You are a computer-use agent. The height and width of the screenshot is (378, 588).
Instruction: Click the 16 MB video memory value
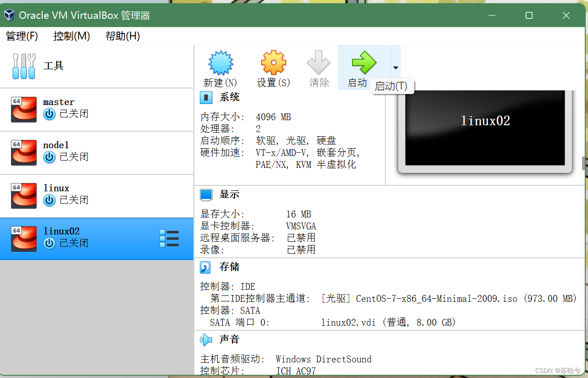299,214
